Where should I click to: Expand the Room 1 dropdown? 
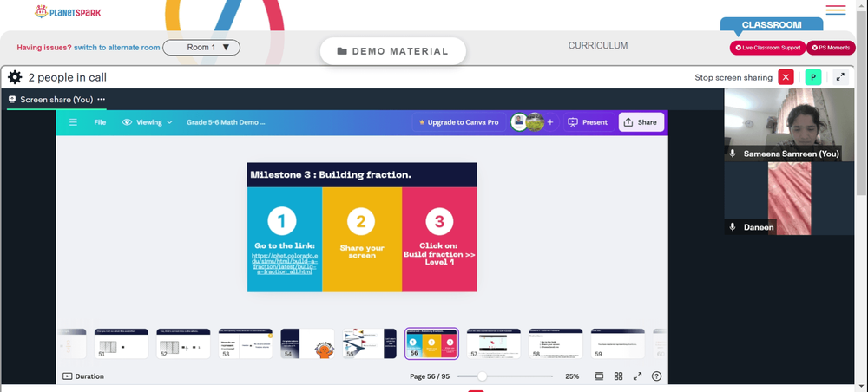point(201,48)
